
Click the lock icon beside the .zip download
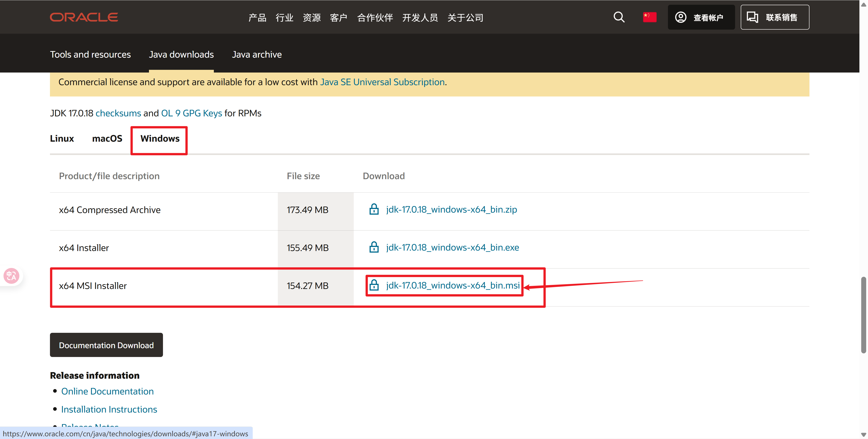pos(374,209)
